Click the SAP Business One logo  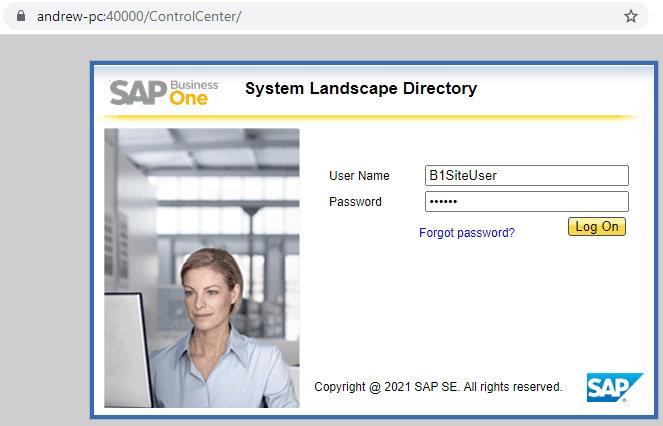click(x=164, y=91)
